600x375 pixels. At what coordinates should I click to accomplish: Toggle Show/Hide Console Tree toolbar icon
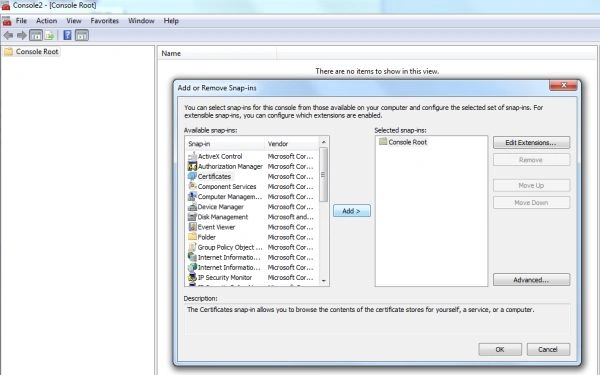coord(36,36)
